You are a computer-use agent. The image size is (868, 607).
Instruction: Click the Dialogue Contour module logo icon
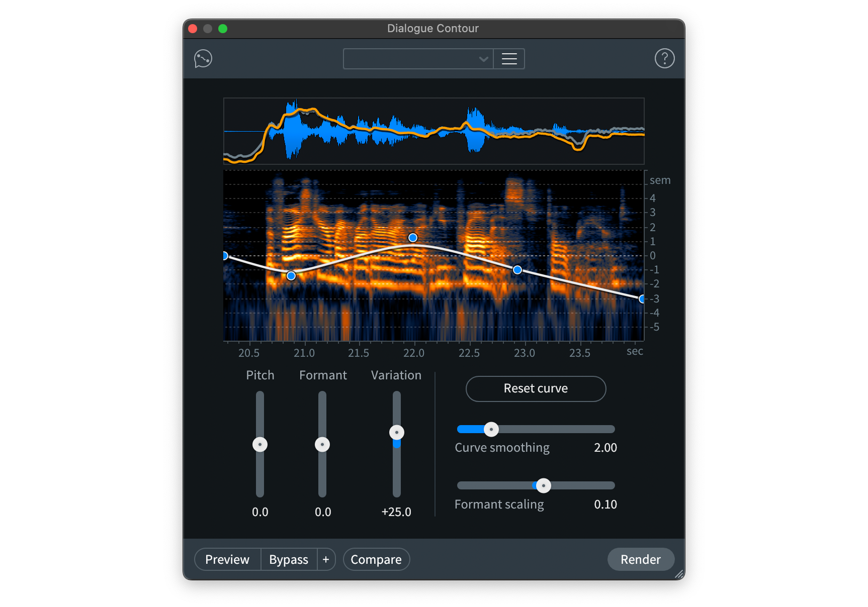point(203,59)
